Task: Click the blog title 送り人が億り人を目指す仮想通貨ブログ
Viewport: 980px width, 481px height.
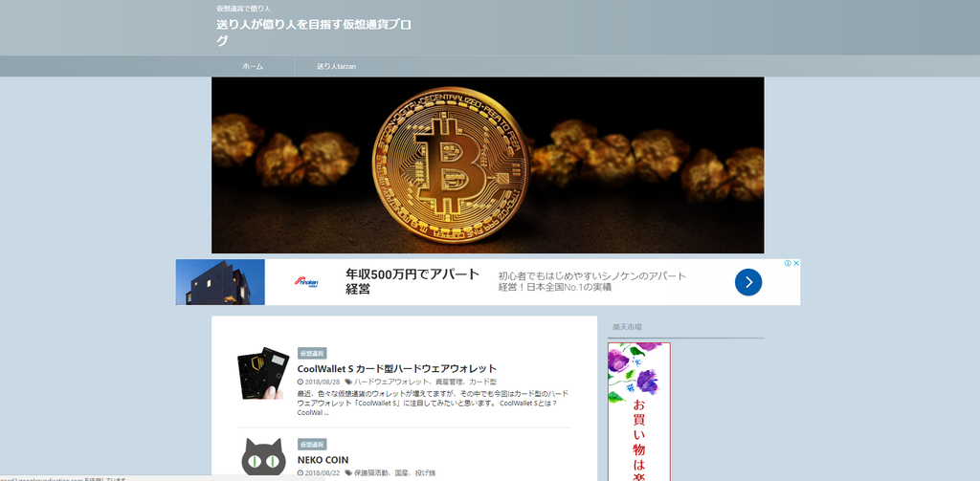Action: pos(314,33)
